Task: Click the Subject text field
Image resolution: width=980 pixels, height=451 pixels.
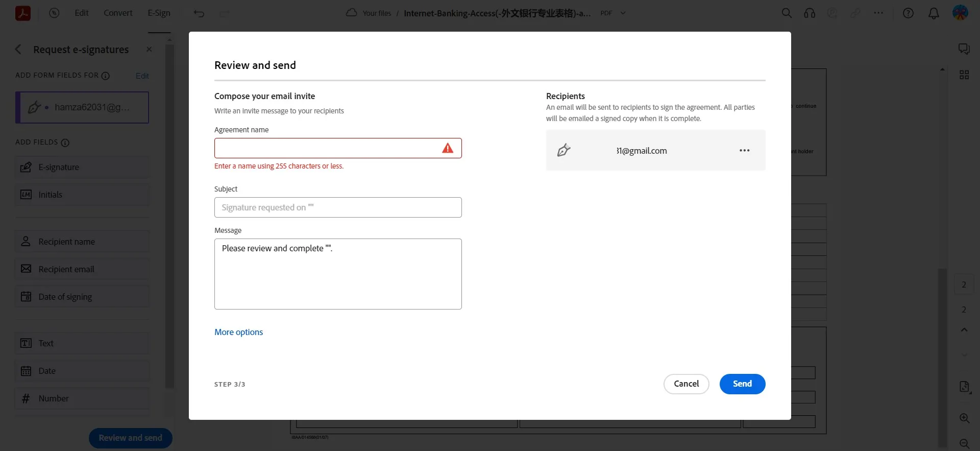Action: point(338,207)
